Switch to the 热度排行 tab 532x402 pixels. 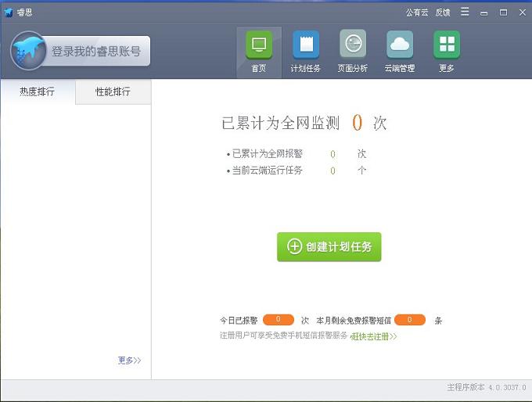38,92
